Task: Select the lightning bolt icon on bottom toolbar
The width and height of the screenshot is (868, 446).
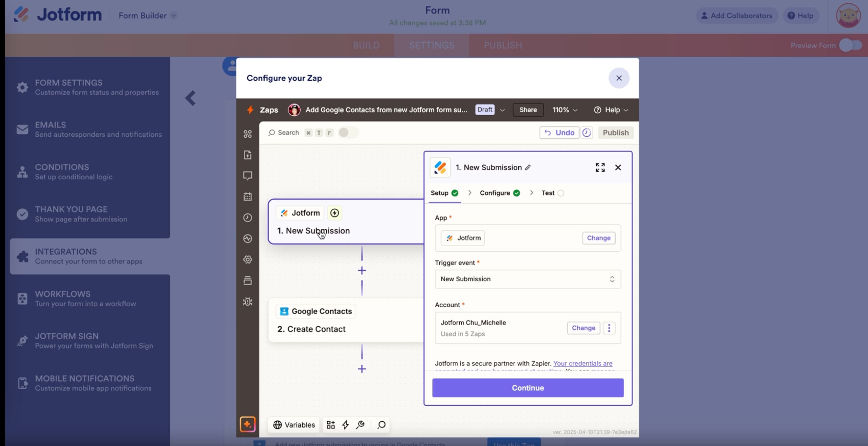Action: click(345, 424)
